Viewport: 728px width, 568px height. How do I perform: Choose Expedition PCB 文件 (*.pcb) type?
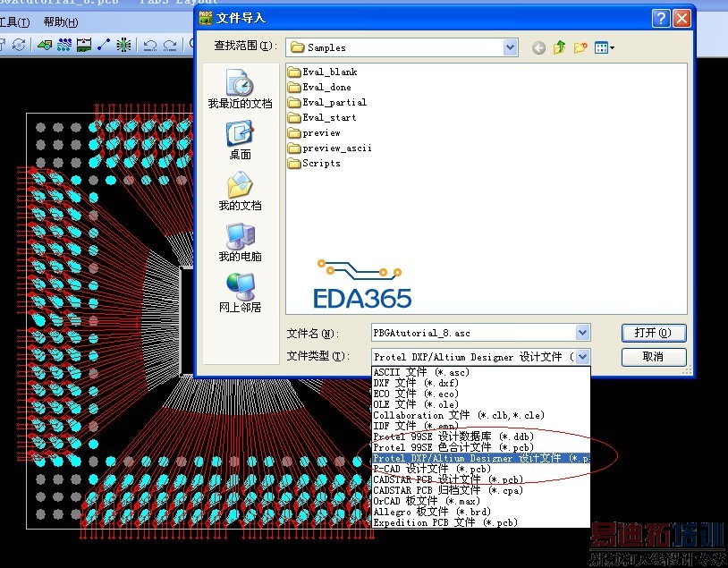click(x=481, y=522)
